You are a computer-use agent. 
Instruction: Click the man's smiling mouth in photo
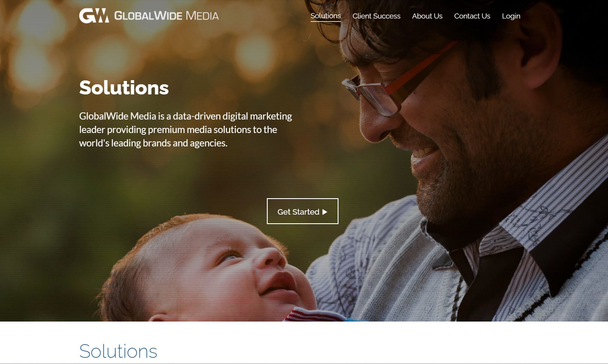[x=424, y=155]
